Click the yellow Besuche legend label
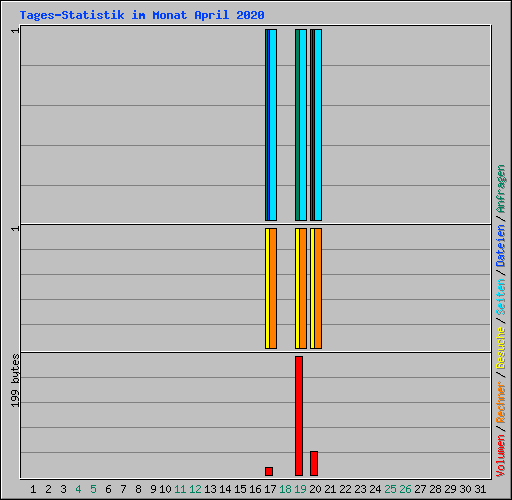 (500, 347)
